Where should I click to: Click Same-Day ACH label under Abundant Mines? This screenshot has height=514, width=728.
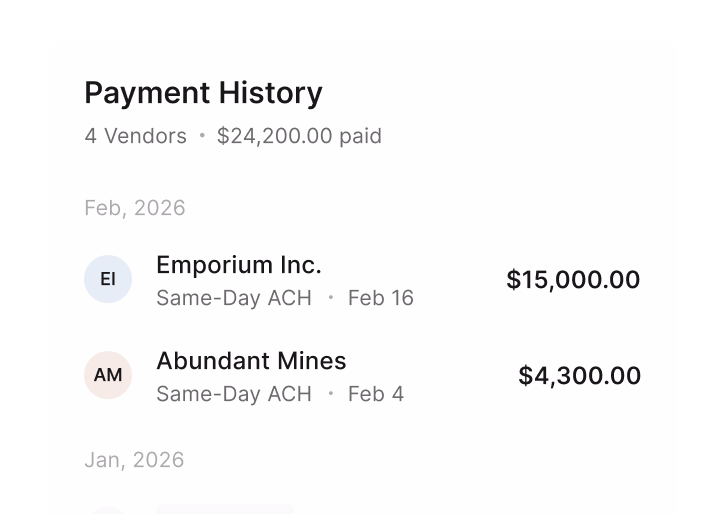(x=234, y=394)
